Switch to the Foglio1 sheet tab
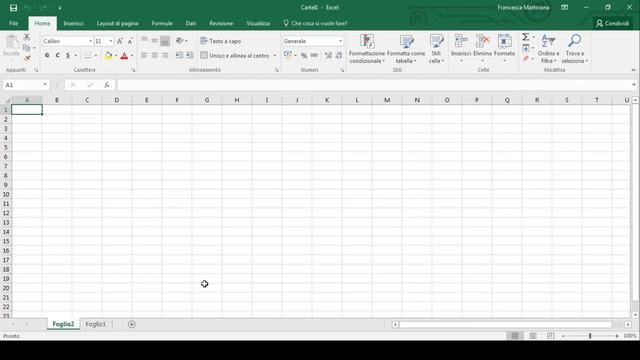This screenshot has height=360, width=640. [x=96, y=324]
